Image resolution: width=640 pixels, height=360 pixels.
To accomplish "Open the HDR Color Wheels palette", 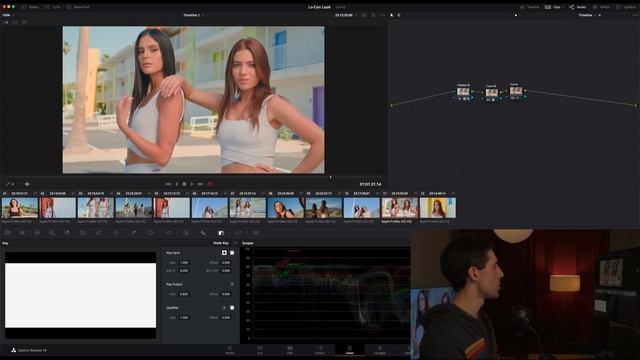I will (x=52, y=233).
